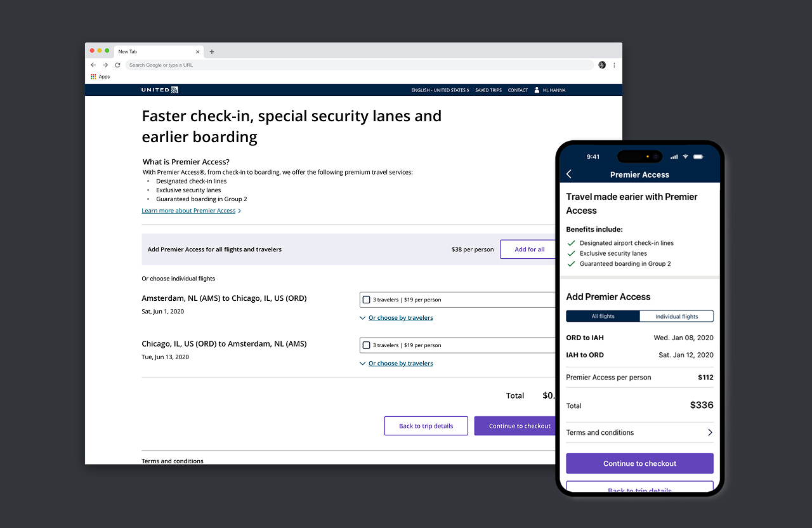This screenshot has width=812, height=528.
Task: Click the $38 per person price text
Action: tap(473, 249)
